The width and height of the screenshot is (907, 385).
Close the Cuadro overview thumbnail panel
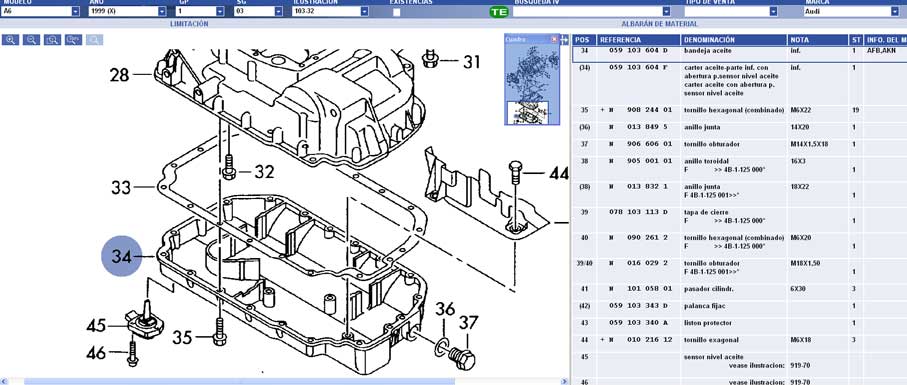(x=554, y=39)
